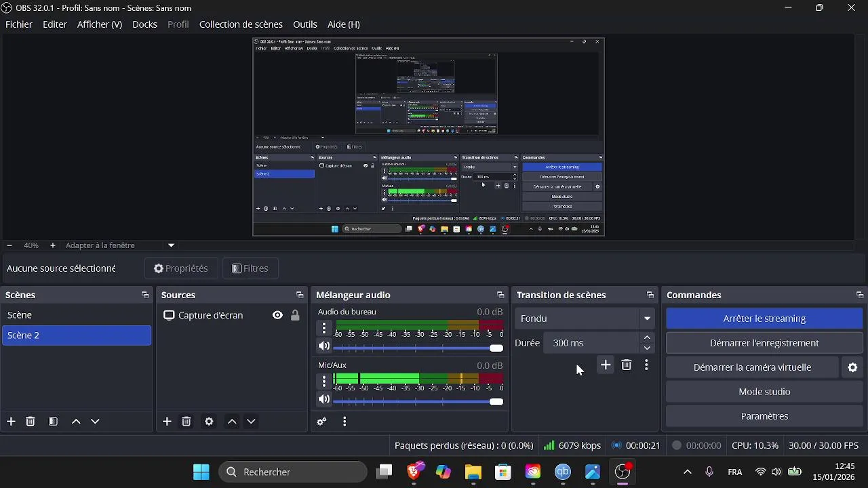
Task: Zoom in preview with plus icon
Action: pyautogui.click(x=53, y=245)
